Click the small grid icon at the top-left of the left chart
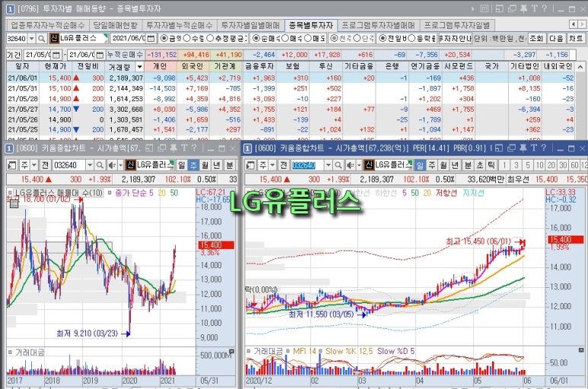 14,204
